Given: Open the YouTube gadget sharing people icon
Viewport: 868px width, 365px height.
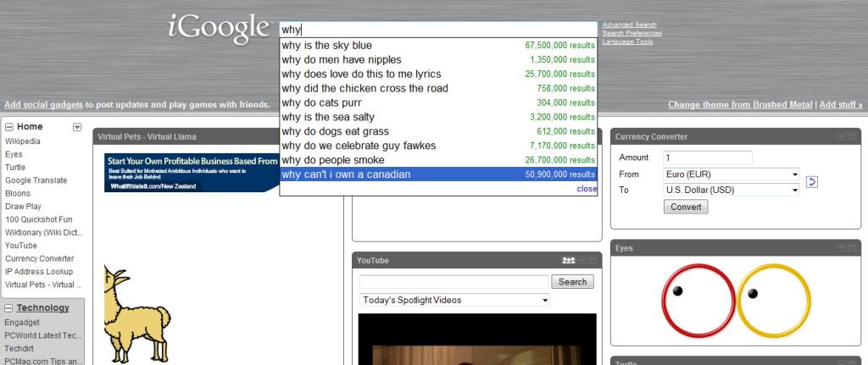Looking at the screenshot, I should pyautogui.click(x=569, y=260).
